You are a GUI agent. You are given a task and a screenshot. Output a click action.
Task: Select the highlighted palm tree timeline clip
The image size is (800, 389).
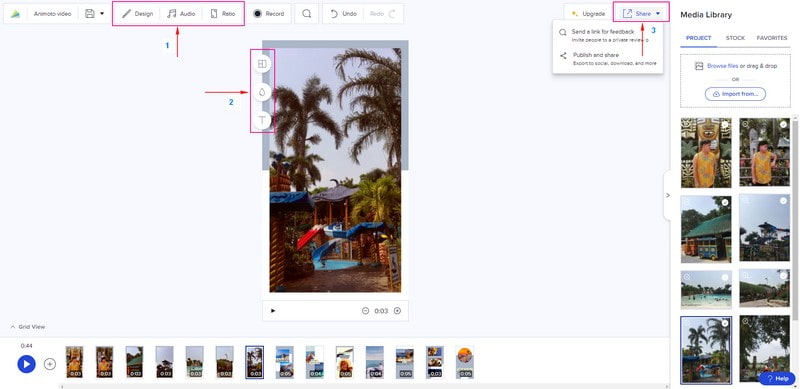coord(254,362)
